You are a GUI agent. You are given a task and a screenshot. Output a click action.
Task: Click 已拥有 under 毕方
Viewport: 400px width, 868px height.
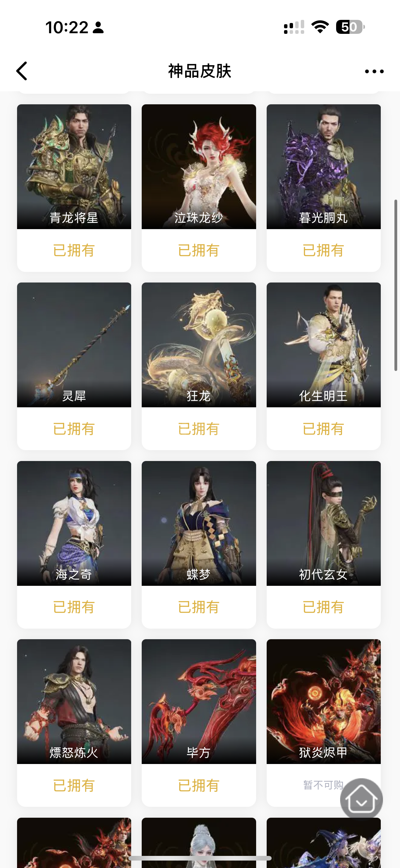click(199, 785)
